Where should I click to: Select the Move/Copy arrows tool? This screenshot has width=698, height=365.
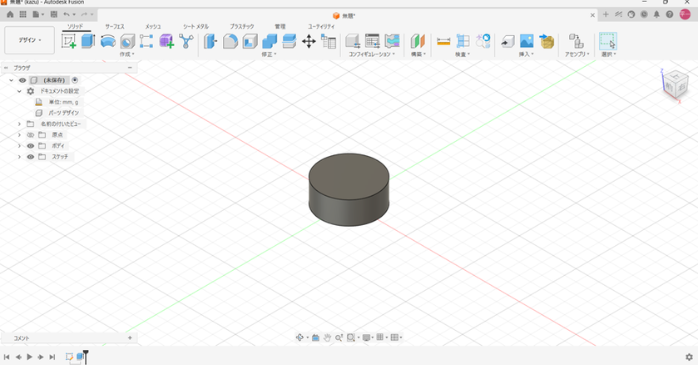[308, 41]
